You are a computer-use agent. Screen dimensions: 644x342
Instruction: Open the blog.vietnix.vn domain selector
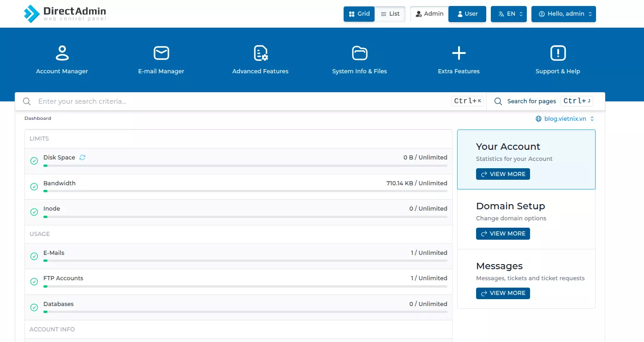[x=565, y=118]
